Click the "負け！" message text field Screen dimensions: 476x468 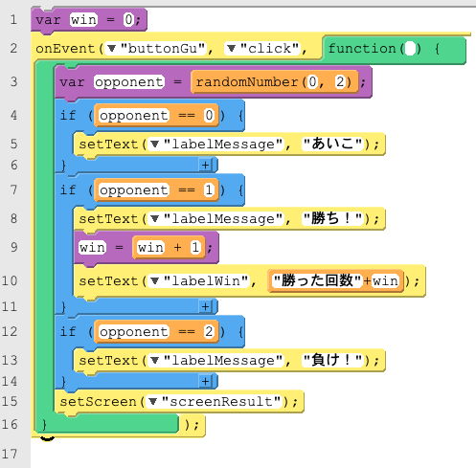coord(332,360)
